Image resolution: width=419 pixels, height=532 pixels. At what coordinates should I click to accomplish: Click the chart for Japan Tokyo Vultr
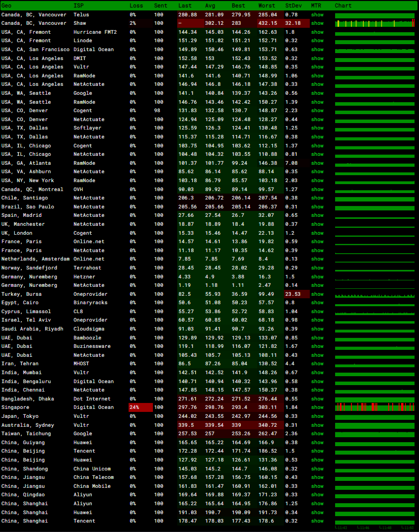click(x=375, y=416)
